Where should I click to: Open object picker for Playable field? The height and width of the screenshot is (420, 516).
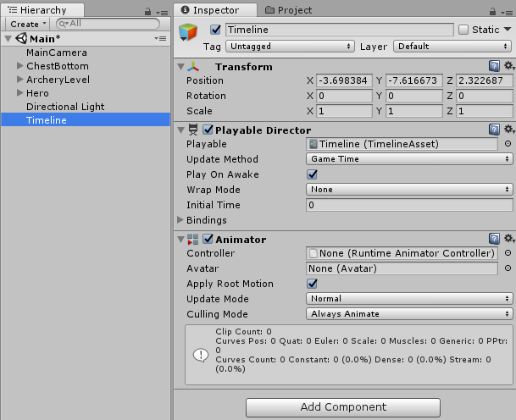click(x=508, y=144)
